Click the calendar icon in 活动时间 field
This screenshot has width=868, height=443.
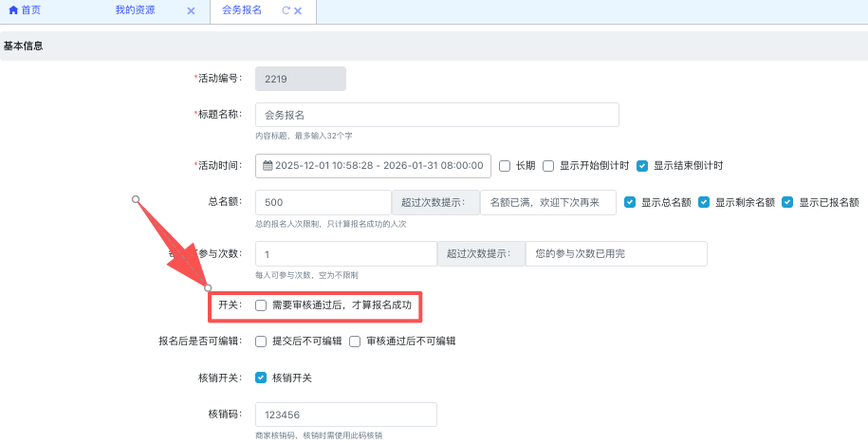coord(268,165)
